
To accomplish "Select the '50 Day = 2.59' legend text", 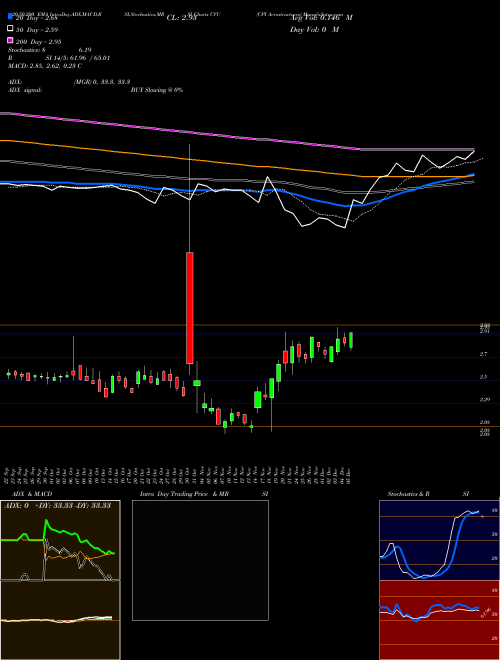I will 37,30.
